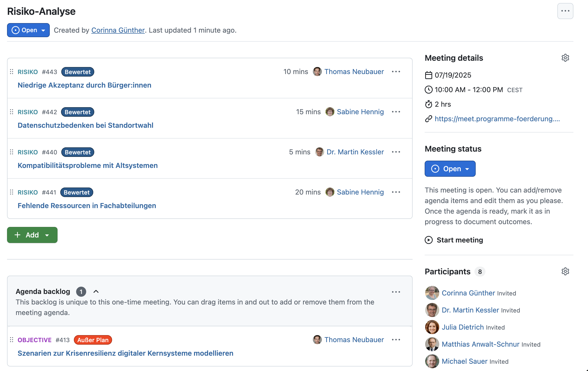588x371 pixels.
Task: Open the Meeting details settings gear
Action: pyautogui.click(x=565, y=58)
